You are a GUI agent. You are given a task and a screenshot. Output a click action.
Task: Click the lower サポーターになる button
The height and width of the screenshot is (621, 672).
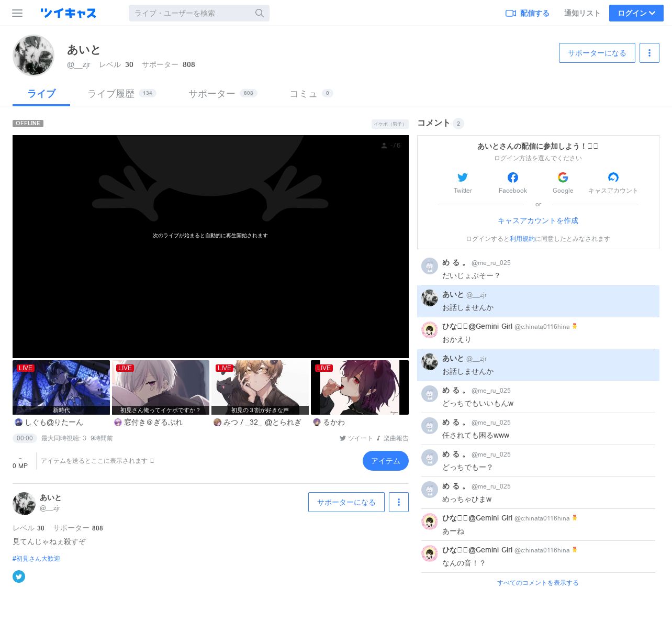[346, 502]
